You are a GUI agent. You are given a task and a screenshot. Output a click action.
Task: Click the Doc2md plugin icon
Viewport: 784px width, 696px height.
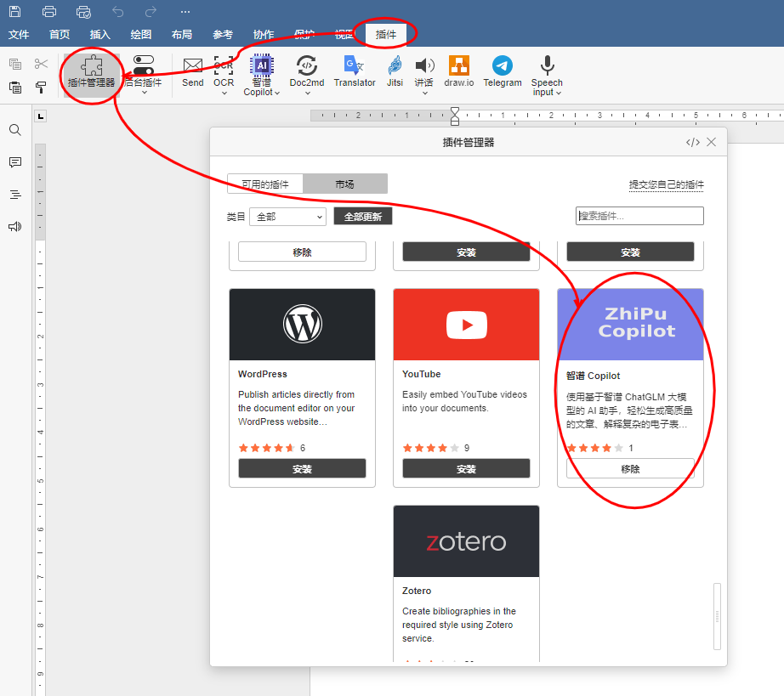pos(306,66)
